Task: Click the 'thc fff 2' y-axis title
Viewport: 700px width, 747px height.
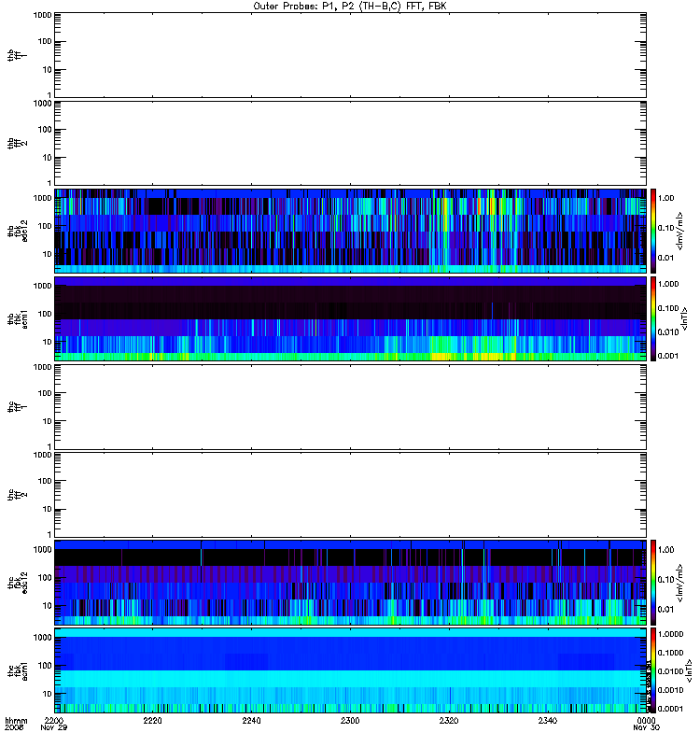Action: tap(17, 495)
